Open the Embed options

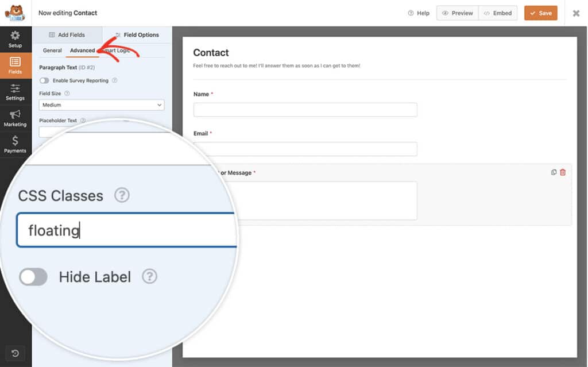point(497,13)
